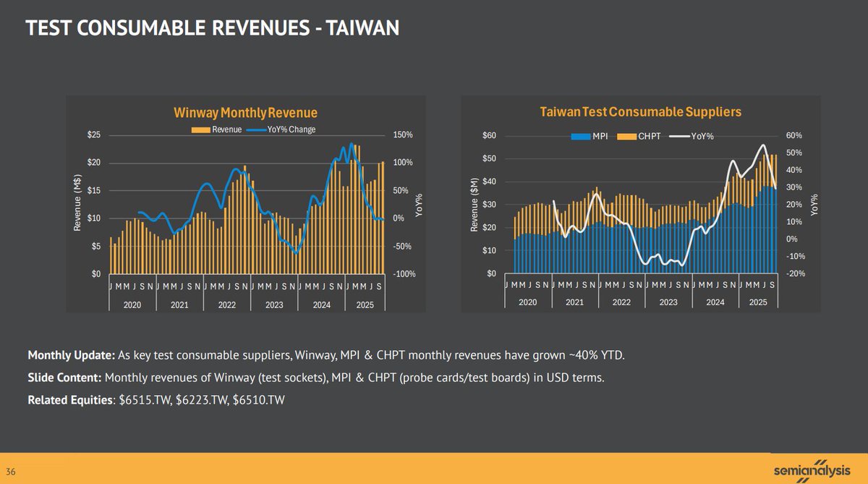
Task: Click the orange Revenue legend marker
Action: click(200, 130)
